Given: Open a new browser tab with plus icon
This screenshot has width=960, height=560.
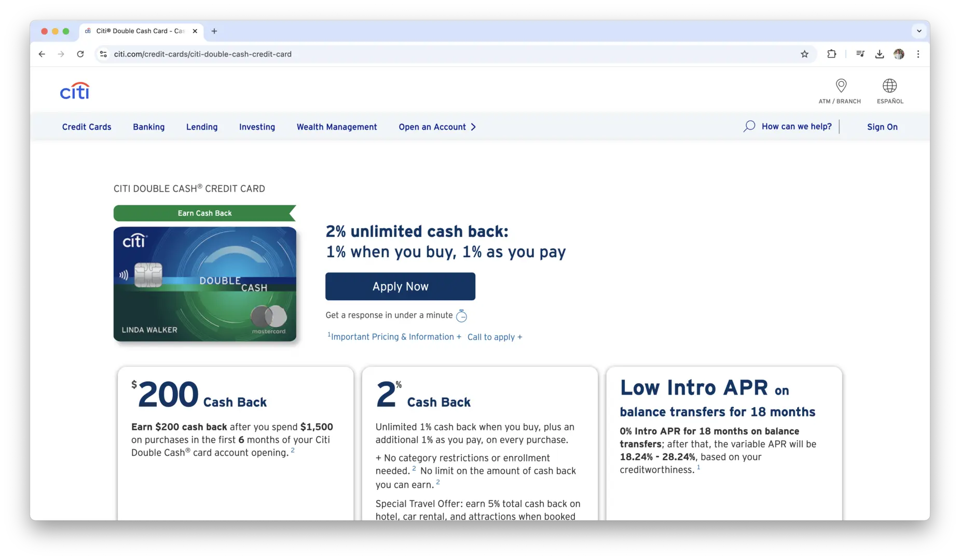Looking at the screenshot, I should click(214, 31).
